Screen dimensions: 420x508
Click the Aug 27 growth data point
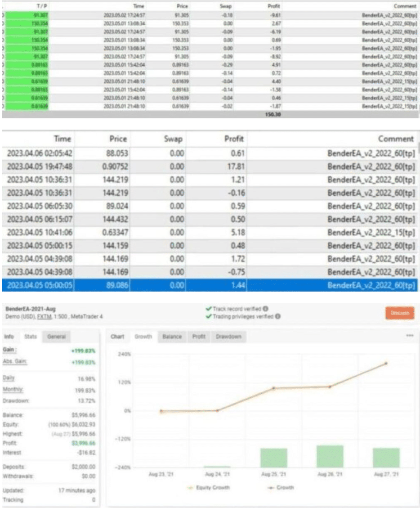pos(386,363)
